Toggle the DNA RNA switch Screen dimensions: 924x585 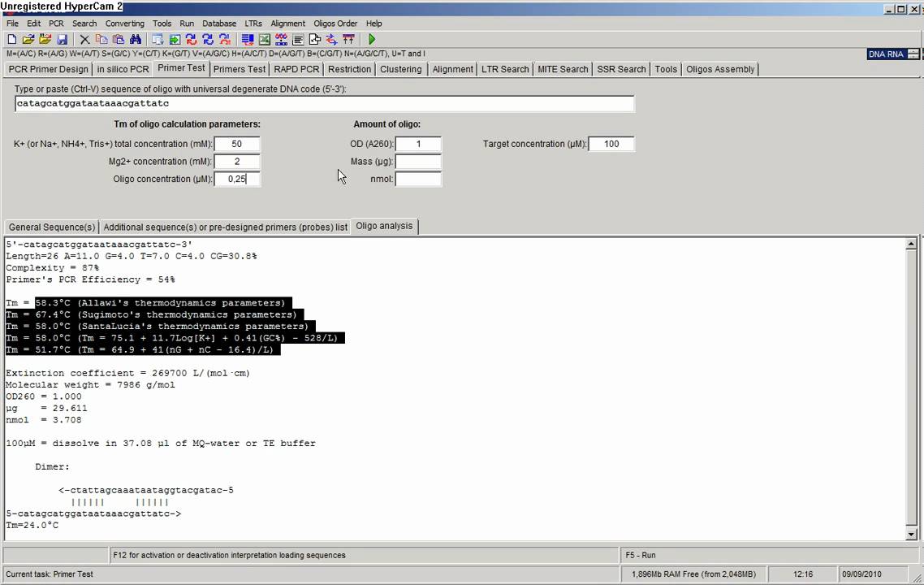coord(893,54)
